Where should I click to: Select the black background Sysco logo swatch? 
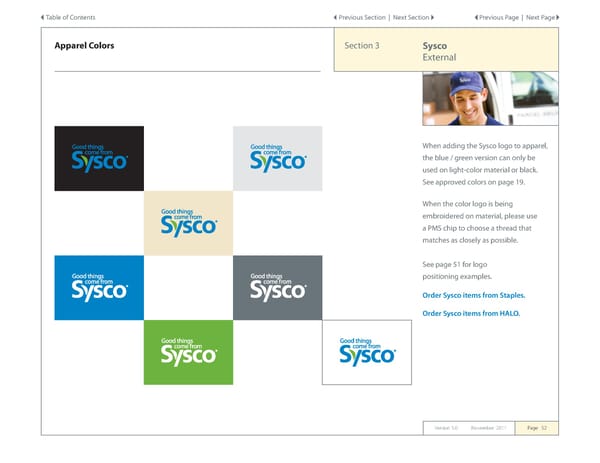pos(99,158)
